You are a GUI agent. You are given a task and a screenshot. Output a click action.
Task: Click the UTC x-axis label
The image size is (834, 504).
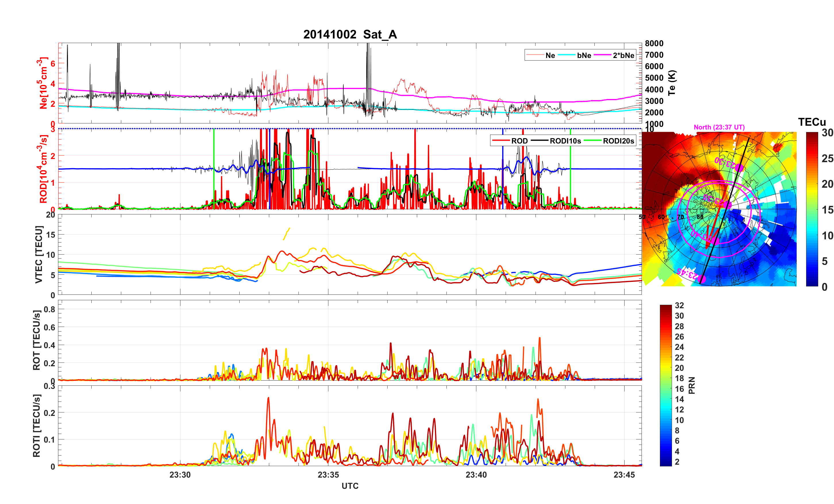350,486
